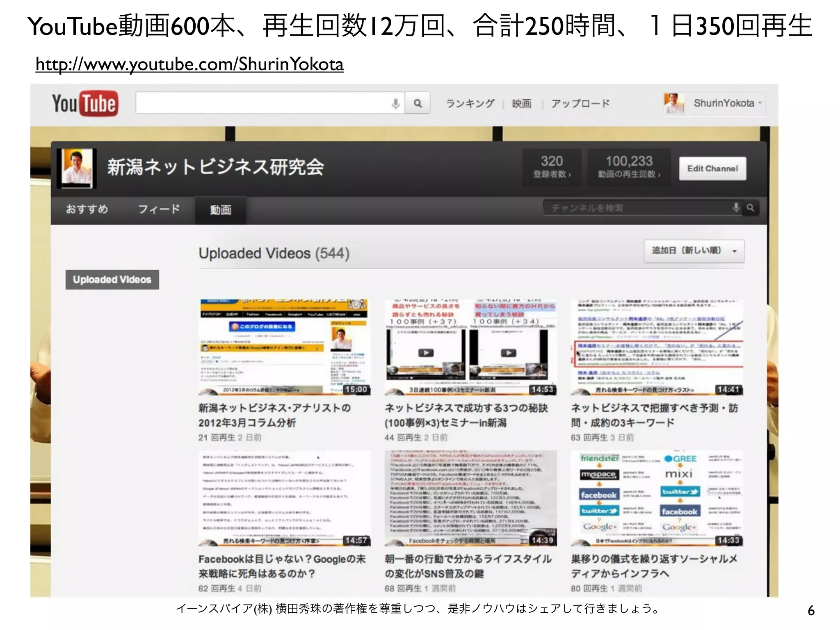Click the 新潟ネットビジネス研究会 channel title
The image size is (840, 630).
pyautogui.click(x=216, y=167)
